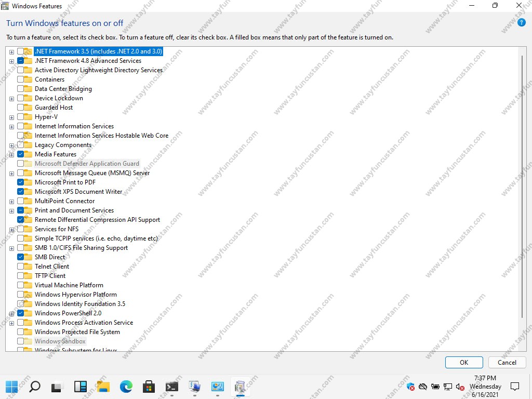Enable the .NET Framework 3.5 checkbox

coord(20,51)
